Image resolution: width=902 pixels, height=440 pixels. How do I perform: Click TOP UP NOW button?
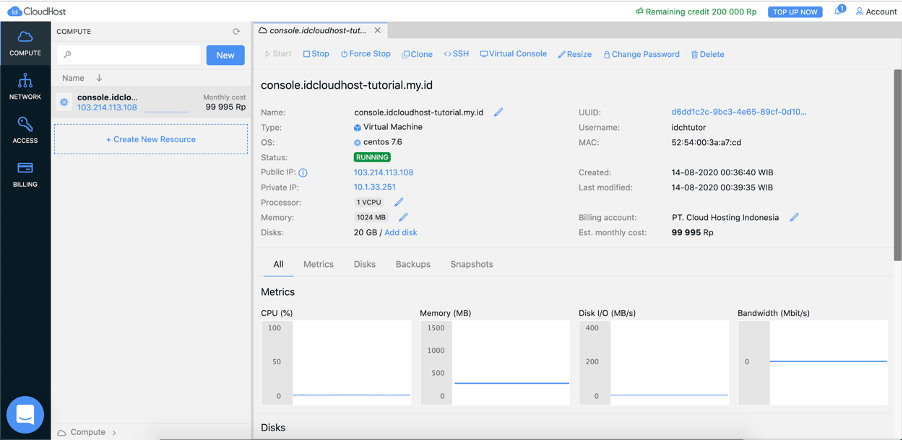[795, 12]
